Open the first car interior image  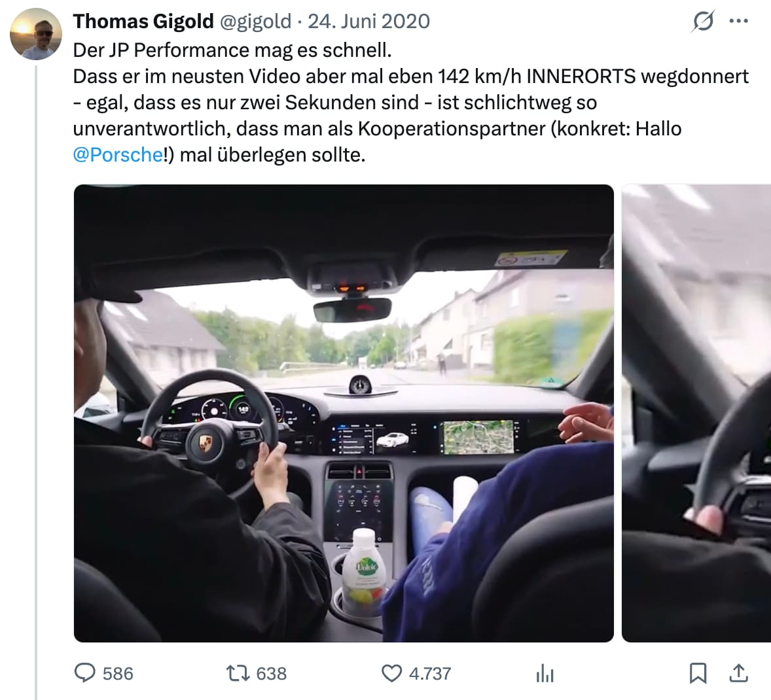(344, 413)
